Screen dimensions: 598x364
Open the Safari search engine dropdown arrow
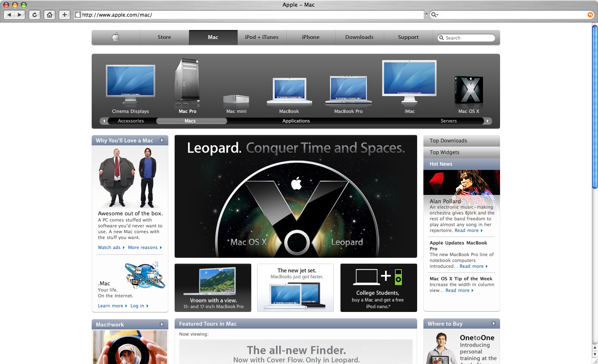438,15
